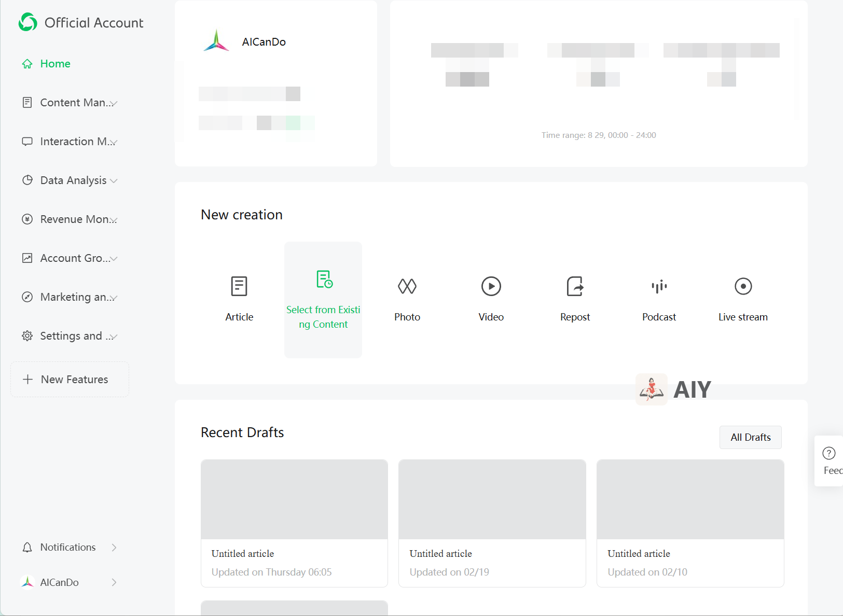Click the Official Account title text
843x616 pixels.
pos(94,23)
